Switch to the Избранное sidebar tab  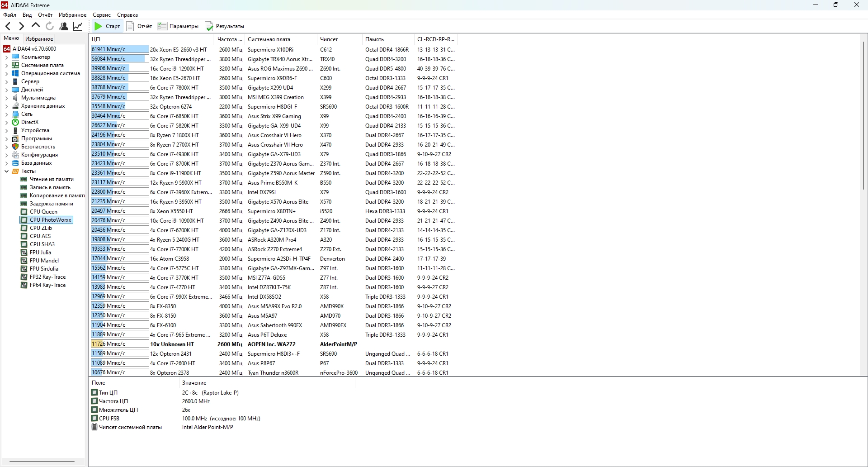click(x=39, y=39)
